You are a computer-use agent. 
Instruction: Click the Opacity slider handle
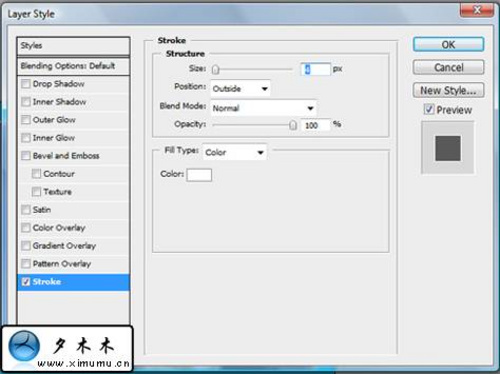(x=293, y=125)
